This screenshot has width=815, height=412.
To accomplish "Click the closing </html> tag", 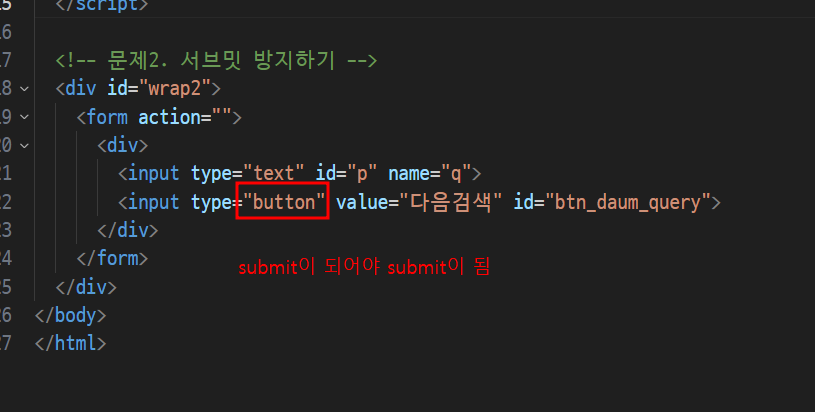I will pyautogui.click(x=70, y=343).
